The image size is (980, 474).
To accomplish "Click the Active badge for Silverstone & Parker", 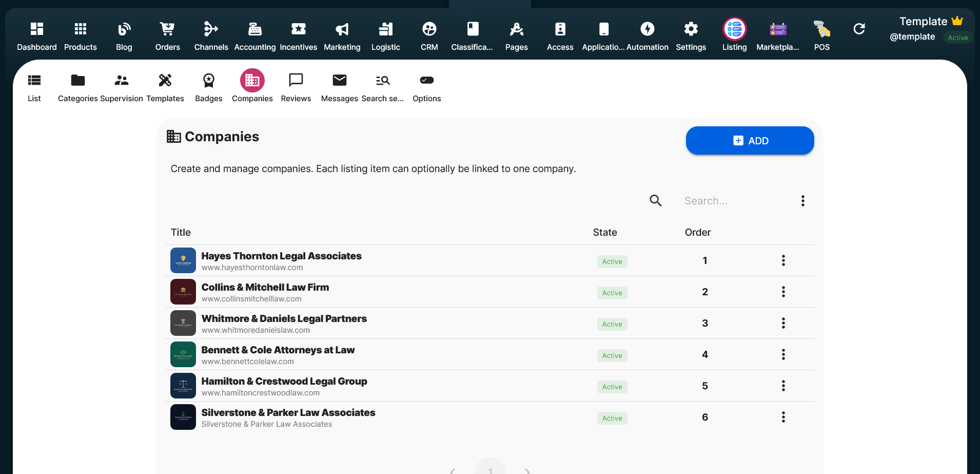I will (x=612, y=418).
